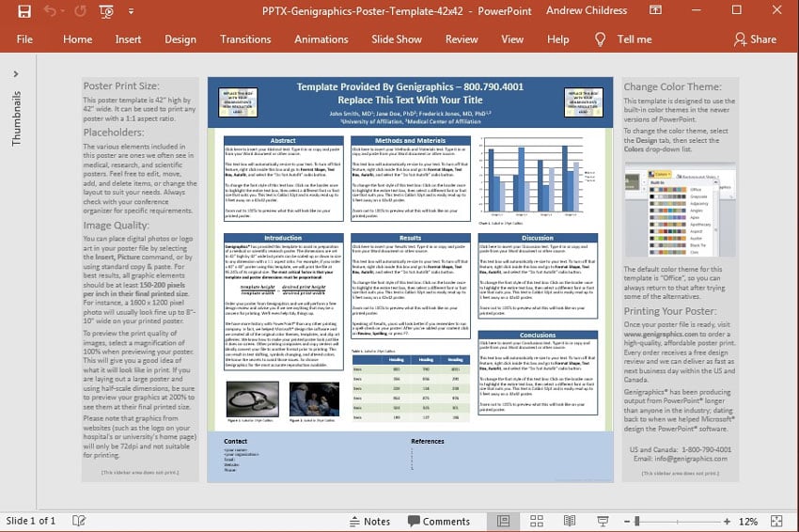Viewport: 799px width, 532px height.
Task: Toggle Normal view button in status bar
Action: pos(504,521)
